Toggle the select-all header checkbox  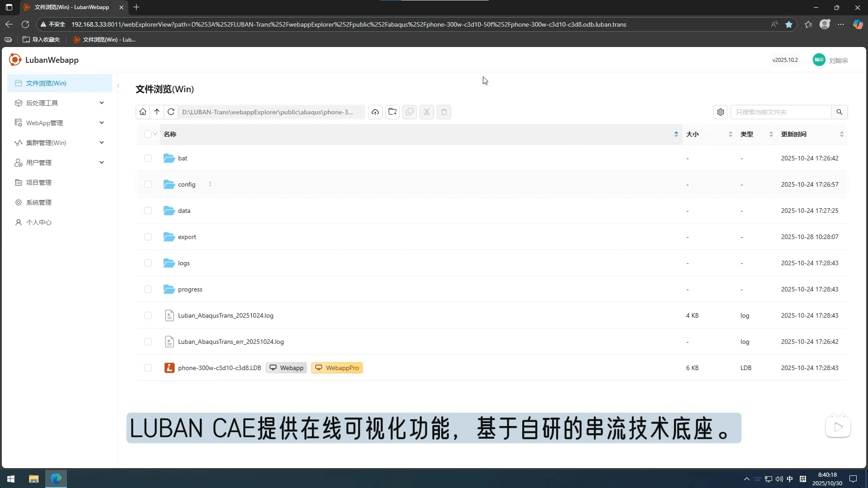[147, 134]
